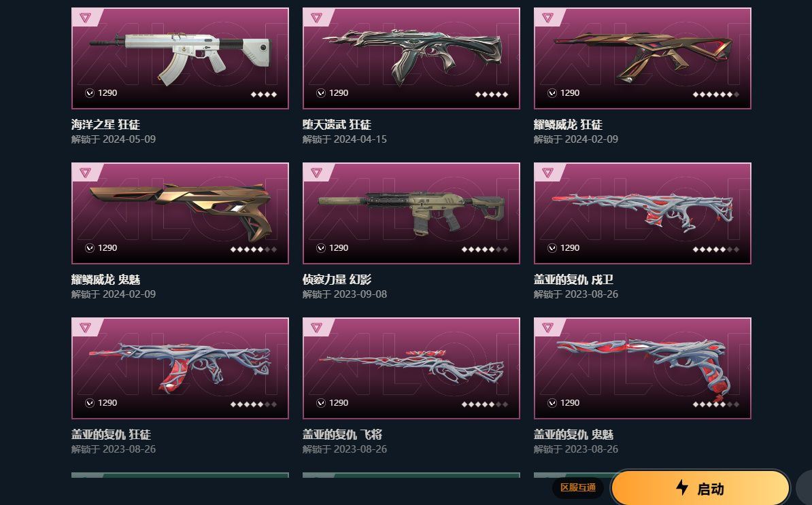Open the 堕天遗武 狂徒 skin thumbnail
Image resolution: width=812 pixels, height=505 pixels.
[x=411, y=58]
